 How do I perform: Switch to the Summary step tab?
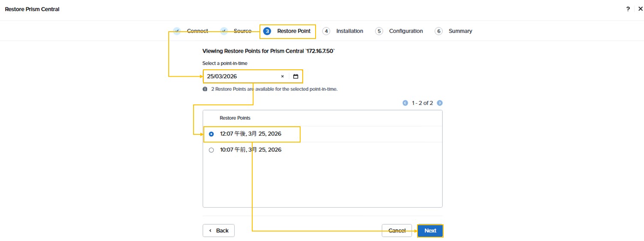460,31
